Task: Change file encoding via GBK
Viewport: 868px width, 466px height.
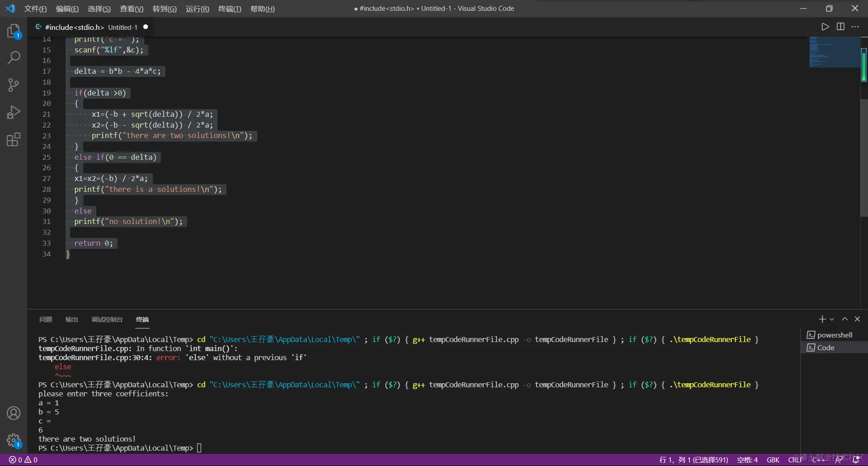Action: [773, 460]
